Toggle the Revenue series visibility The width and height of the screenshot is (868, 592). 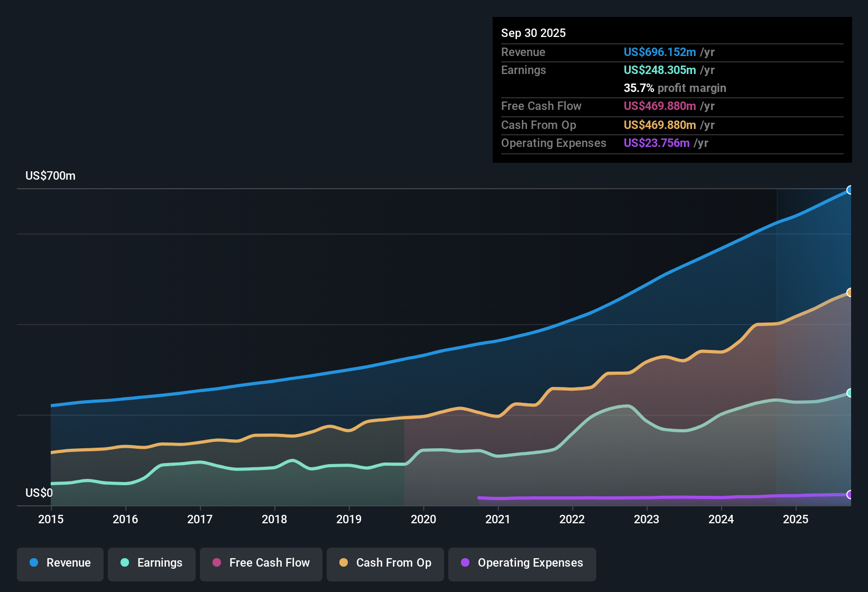pyautogui.click(x=60, y=563)
